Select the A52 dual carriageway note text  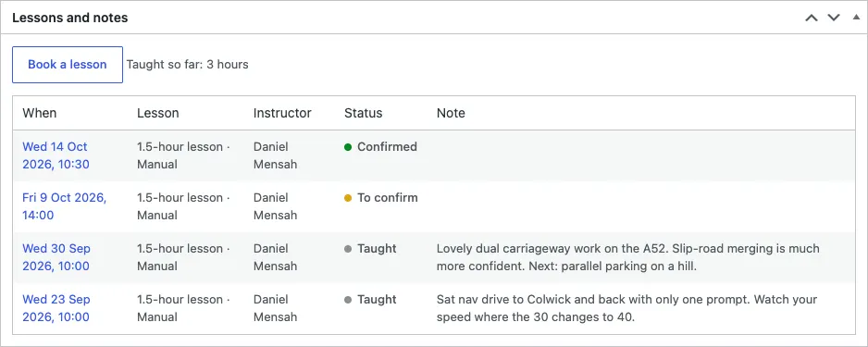point(627,257)
